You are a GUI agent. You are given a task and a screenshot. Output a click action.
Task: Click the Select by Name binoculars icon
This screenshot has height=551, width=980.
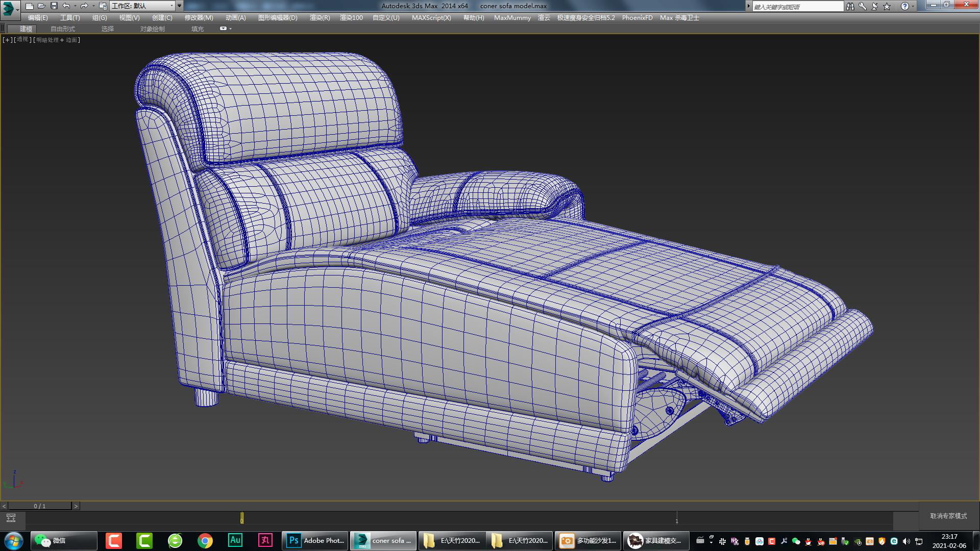click(851, 6)
